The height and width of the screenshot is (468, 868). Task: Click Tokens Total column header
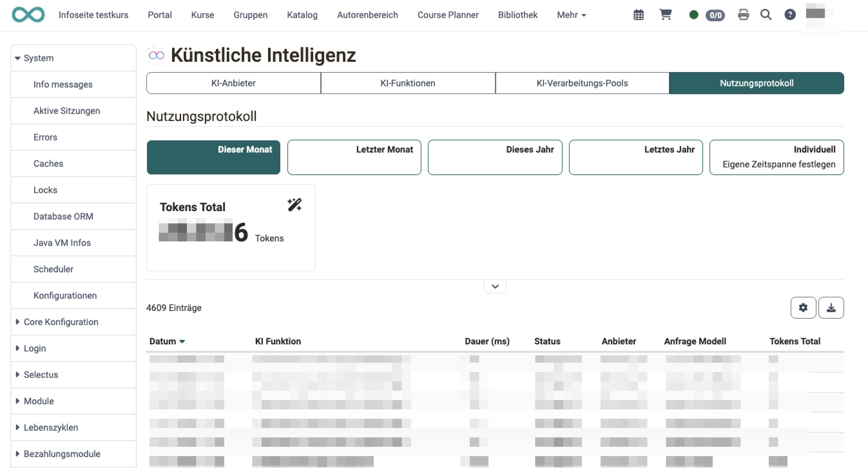click(x=795, y=341)
